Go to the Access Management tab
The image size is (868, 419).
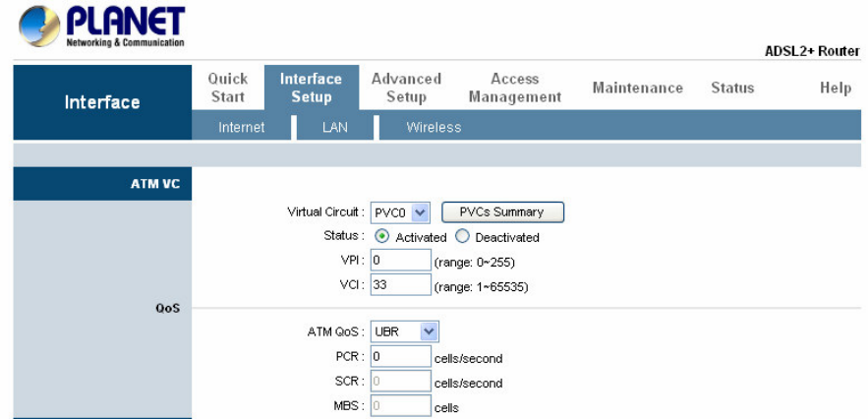coord(515,88)
